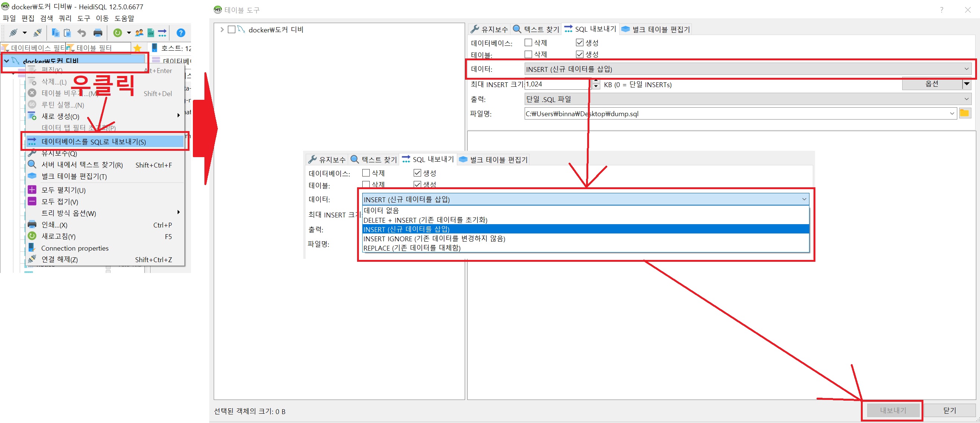Click the undo arrow toolbar icon

(x=82, y=33)
